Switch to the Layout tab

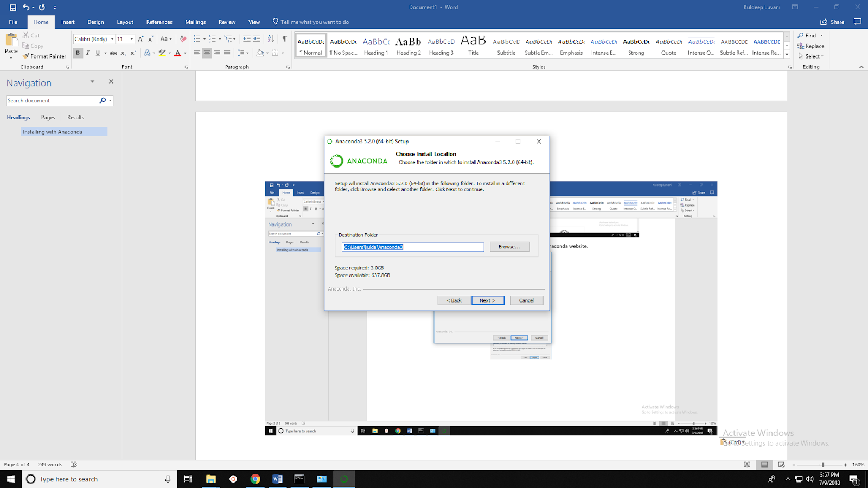(x=125, y=22)
